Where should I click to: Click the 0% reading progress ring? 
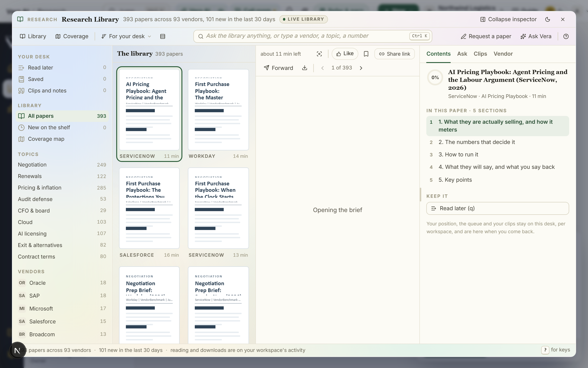pos(435,78)
